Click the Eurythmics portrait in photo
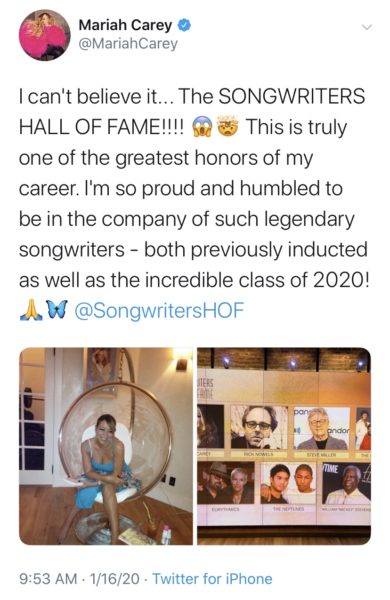 click(226, 483)
